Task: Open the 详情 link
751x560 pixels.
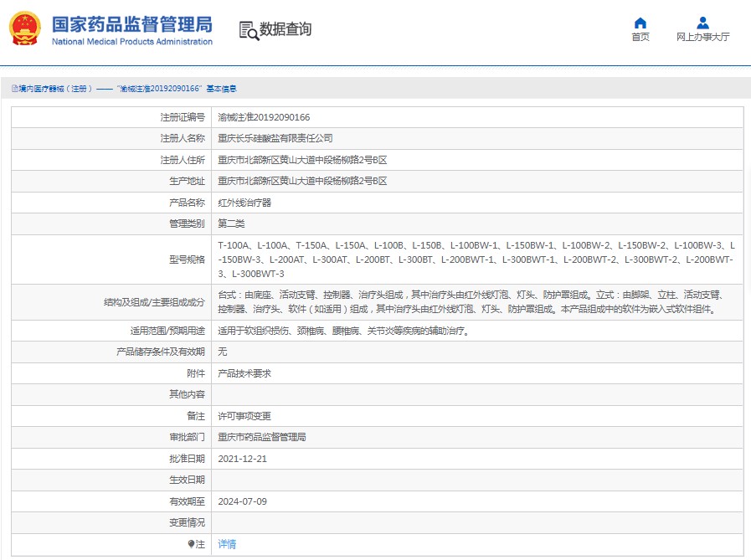Action: [227, 544]
